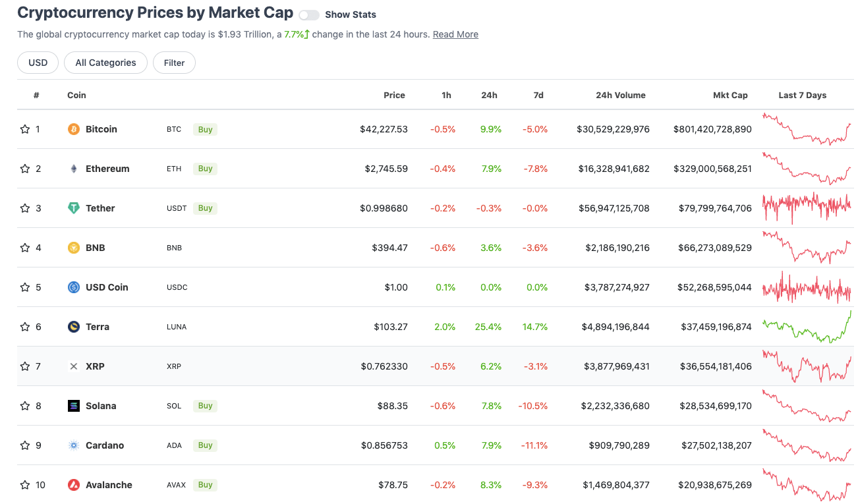Star Avalanche as a favorite

coord(25,485)
